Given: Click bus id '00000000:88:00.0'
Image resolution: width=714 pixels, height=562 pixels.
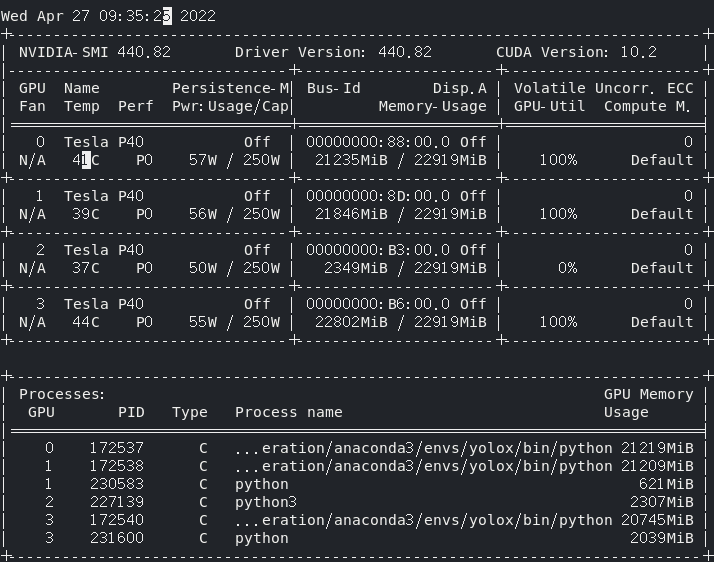Looking at the screenshot, I should pyautogui.click(x=378, y=142).
